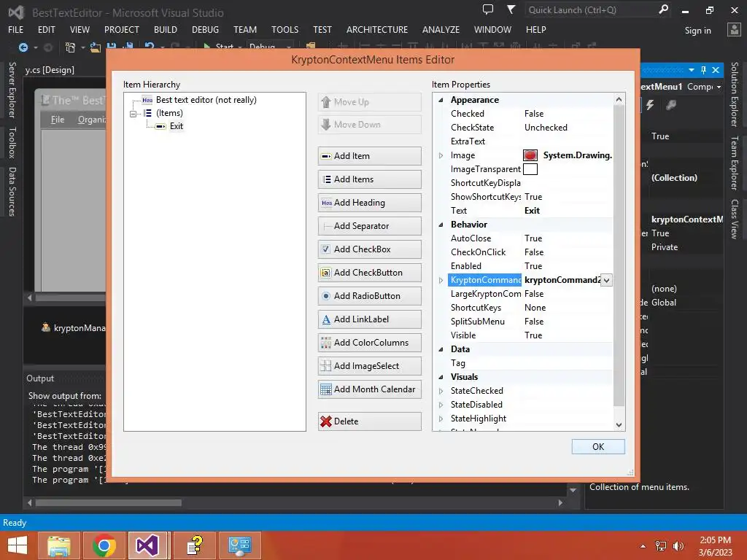
Task: Click the Sign in link
Action: coord(697,31)
